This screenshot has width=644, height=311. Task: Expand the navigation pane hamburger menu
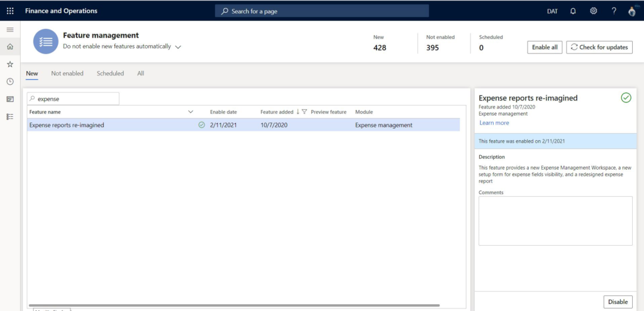pos(10,30)
